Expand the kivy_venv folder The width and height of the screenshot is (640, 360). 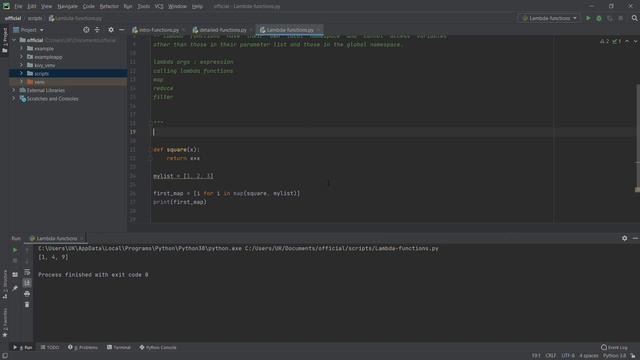[22, 65]
